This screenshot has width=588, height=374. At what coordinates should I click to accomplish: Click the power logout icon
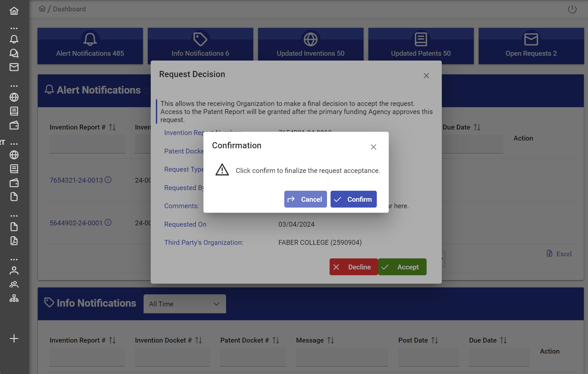[x=572, y=9]
